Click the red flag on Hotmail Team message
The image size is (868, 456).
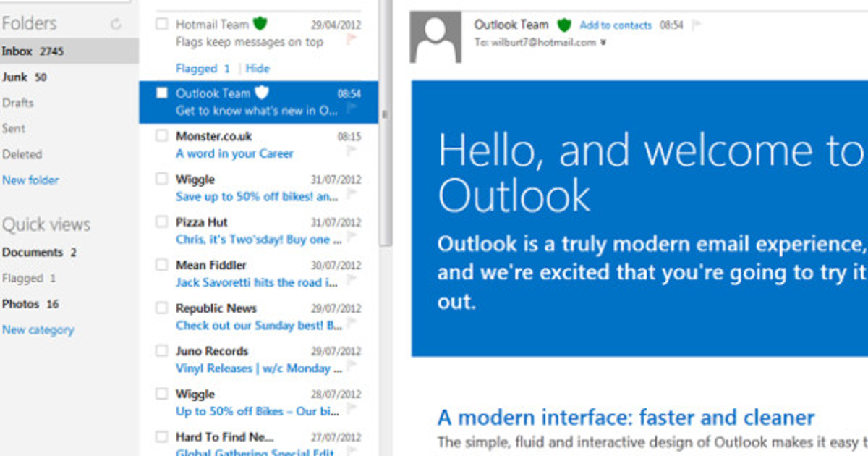coord(352,40)
